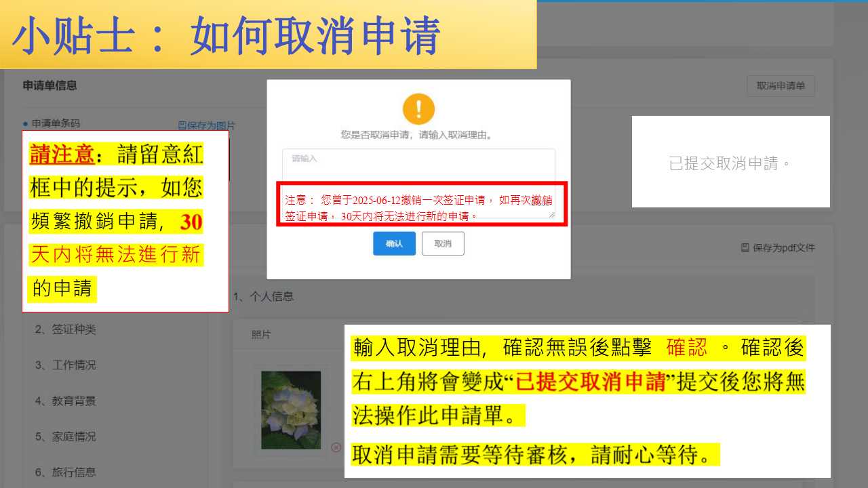Click the 申请单条码 label
This screenshot has width=868, height=488.
pyautogui.click(x=56, y=123)
